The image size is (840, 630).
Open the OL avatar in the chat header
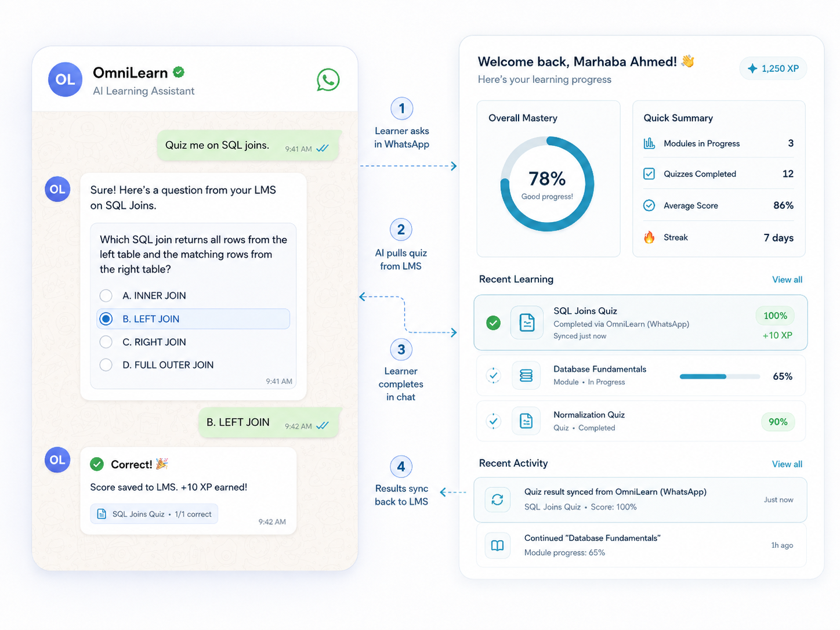tap(65, 79)
